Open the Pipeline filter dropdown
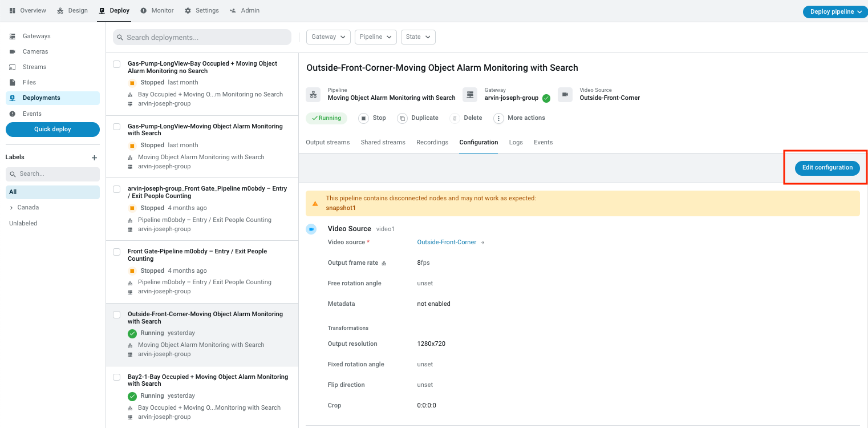 [375, 37]
